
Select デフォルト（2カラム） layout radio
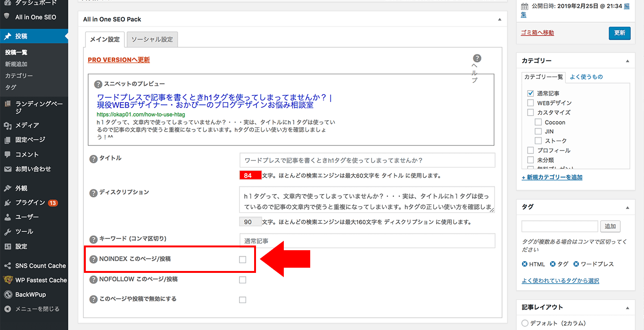pos(525,323)
